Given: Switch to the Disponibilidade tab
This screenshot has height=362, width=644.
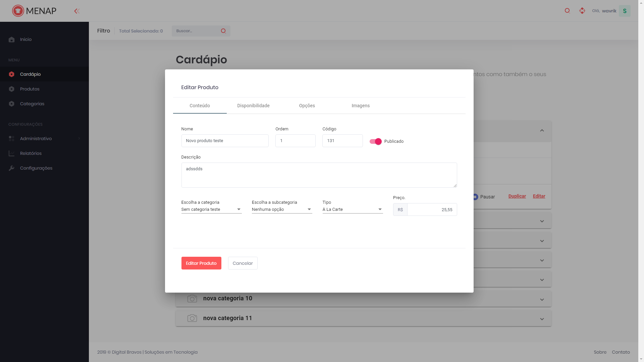Looking at the screenshot, I should pos(253,106).
